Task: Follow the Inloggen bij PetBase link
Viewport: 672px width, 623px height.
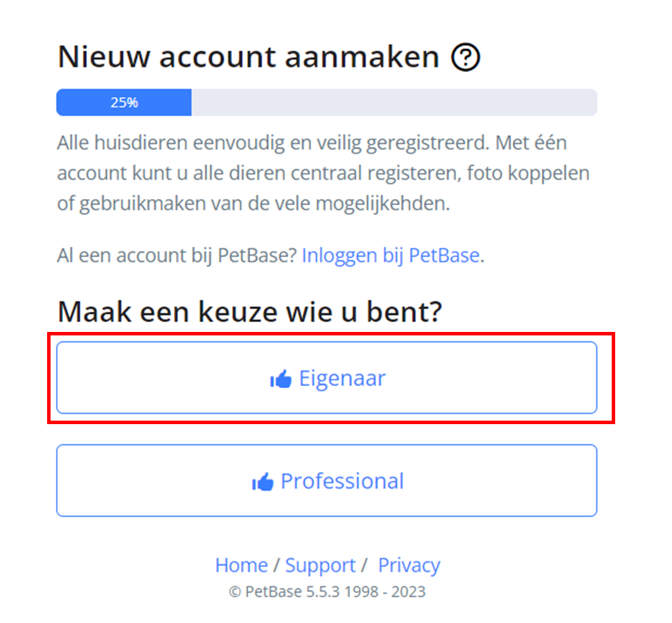Action: [x=391, y=256]
